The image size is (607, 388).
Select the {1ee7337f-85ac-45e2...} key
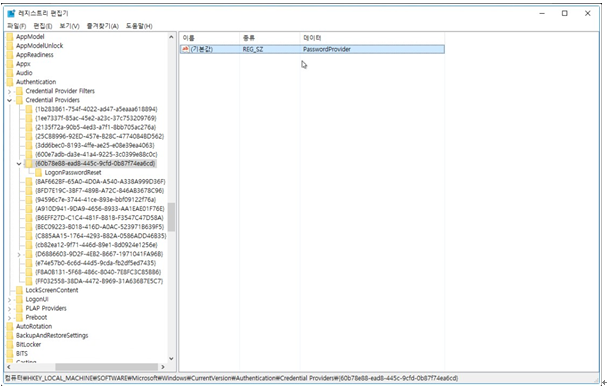96,118
